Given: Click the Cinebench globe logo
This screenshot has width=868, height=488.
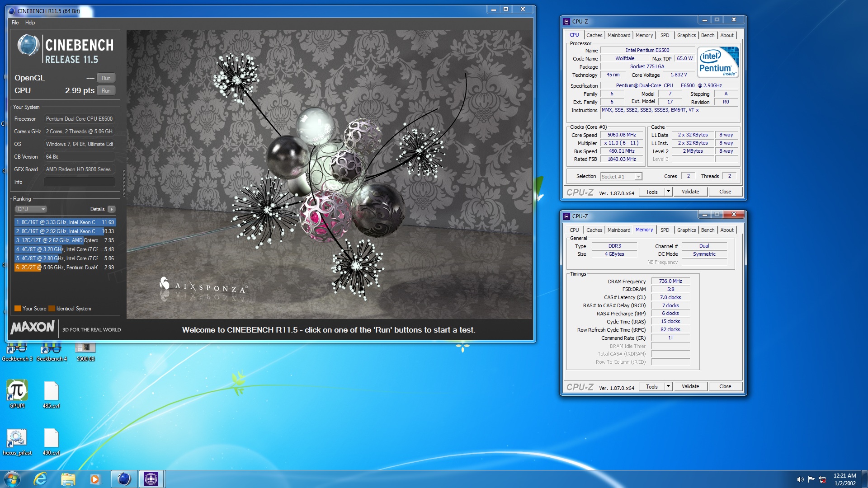Looking at the screenshot, I should click(x=28, y=46).
